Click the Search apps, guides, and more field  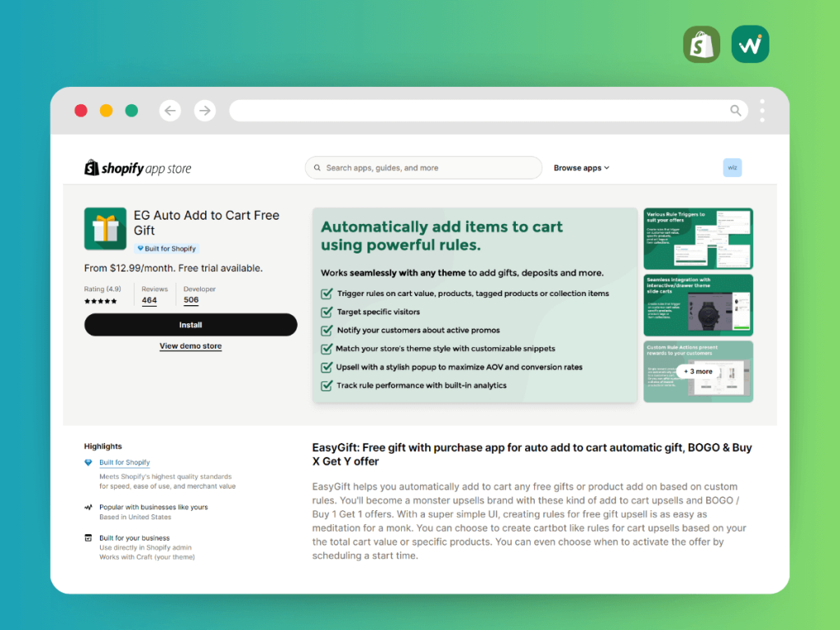point(424,167)
